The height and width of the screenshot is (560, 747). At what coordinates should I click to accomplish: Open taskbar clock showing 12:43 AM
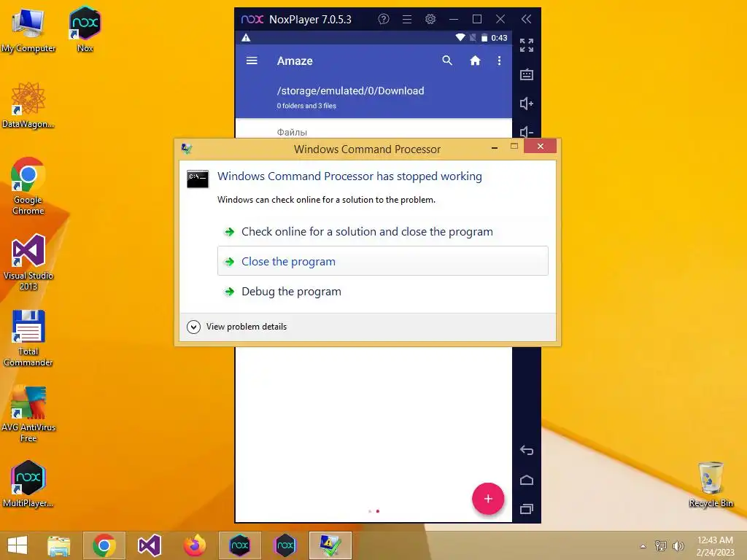(715, 545)
